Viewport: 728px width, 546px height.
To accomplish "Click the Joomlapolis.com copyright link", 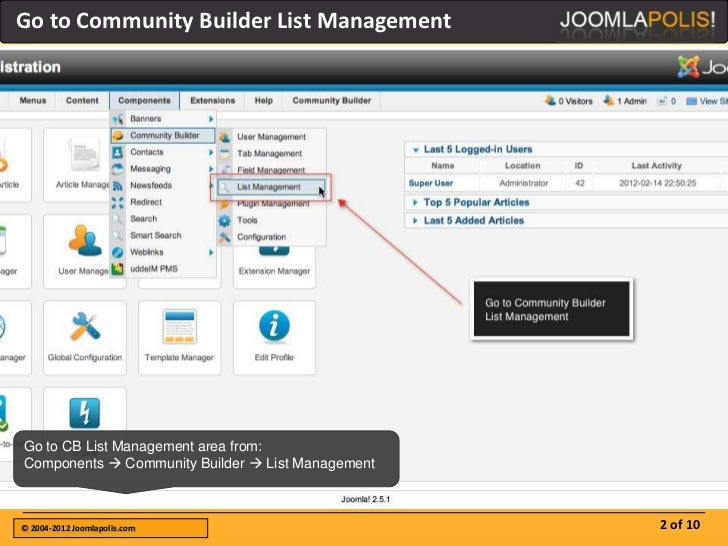I will [x=78, y=528].
